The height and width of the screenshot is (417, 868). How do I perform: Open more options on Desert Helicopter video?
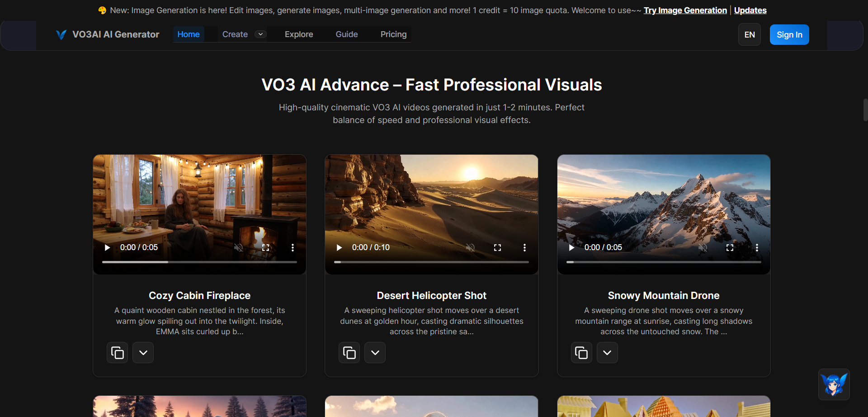tap(525, 247)
